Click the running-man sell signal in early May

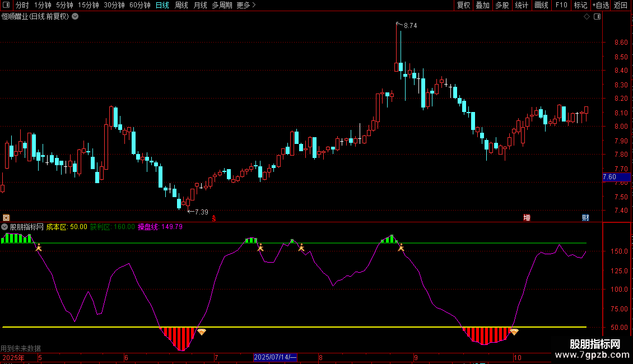[x=38, y=247]
